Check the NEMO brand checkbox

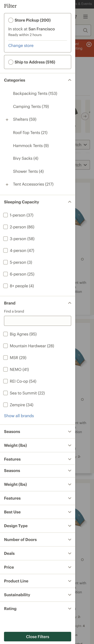[x=6, y=369]
